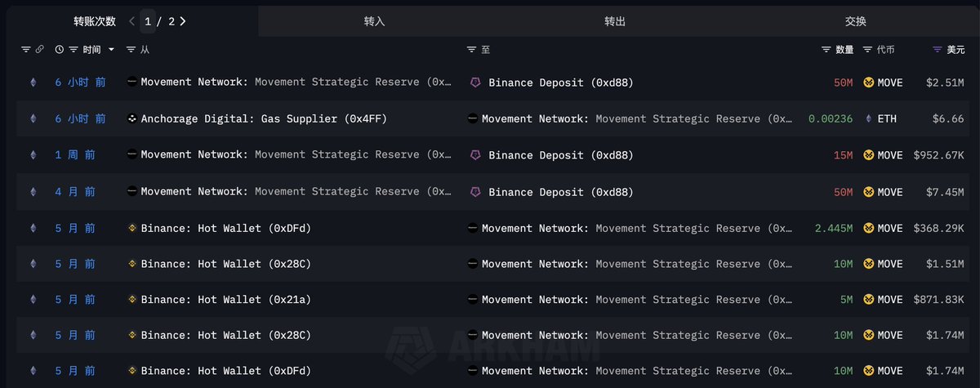The width and height of the screenshot is (980, 388).
Task: Go to previous page of transfers
Action: [132, 21]
